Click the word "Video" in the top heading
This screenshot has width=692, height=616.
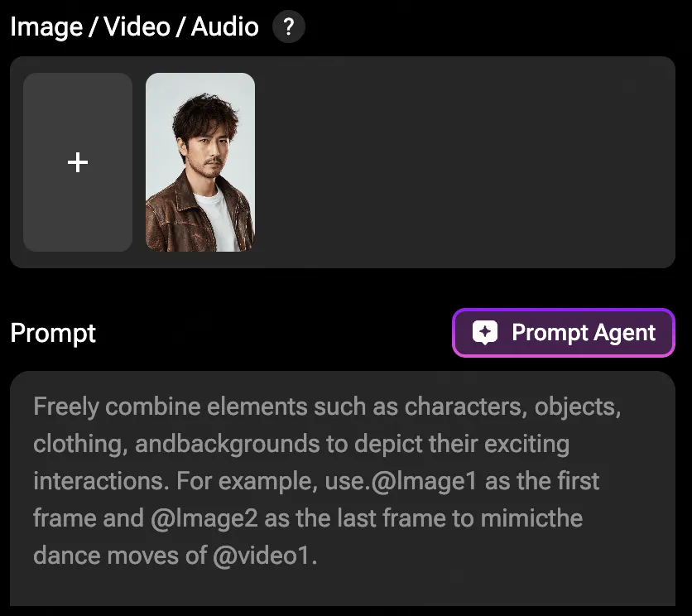pos(137,26)
